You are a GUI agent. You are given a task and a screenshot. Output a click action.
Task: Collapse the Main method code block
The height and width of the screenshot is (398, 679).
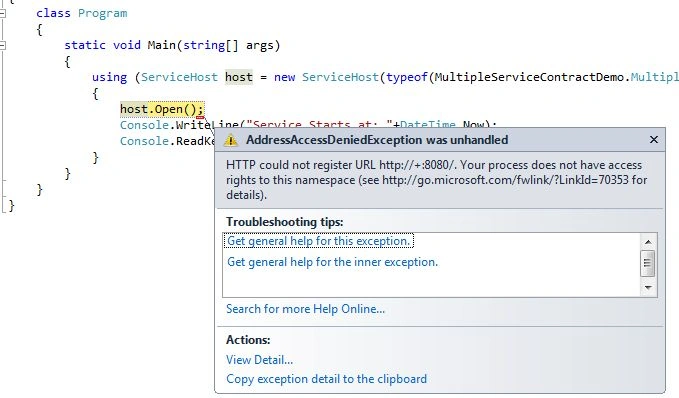(x=3, y=45)
